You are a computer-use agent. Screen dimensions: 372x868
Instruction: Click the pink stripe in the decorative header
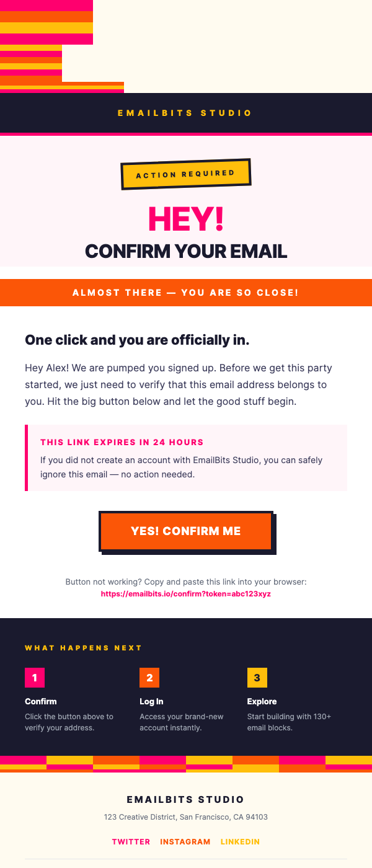point(46,6)
